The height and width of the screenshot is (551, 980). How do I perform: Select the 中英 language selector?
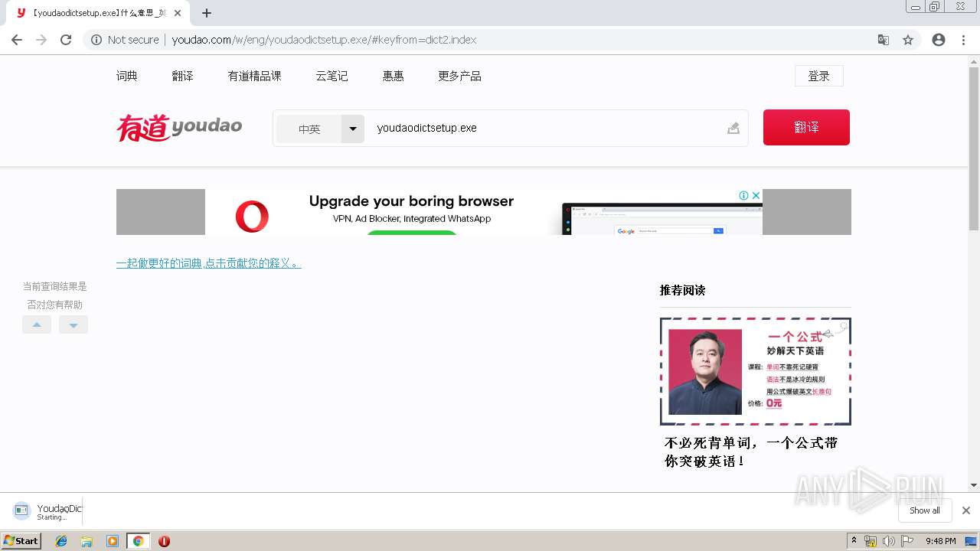pyautogui.click(x=309, y=129)
